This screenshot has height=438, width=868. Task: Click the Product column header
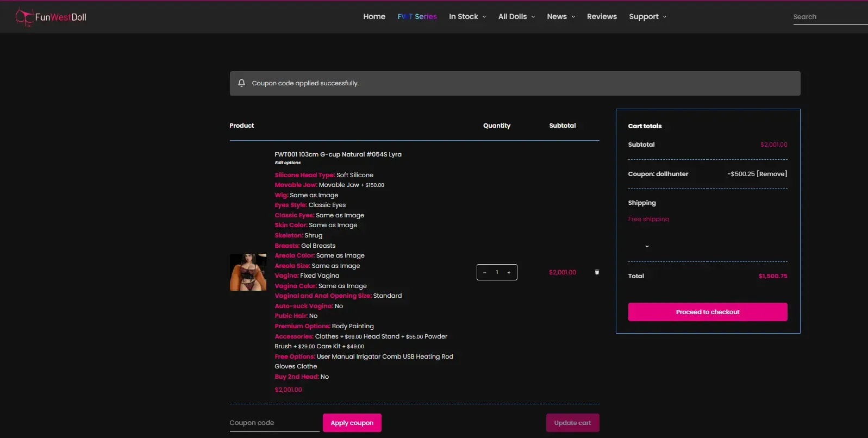click(242, 126)
